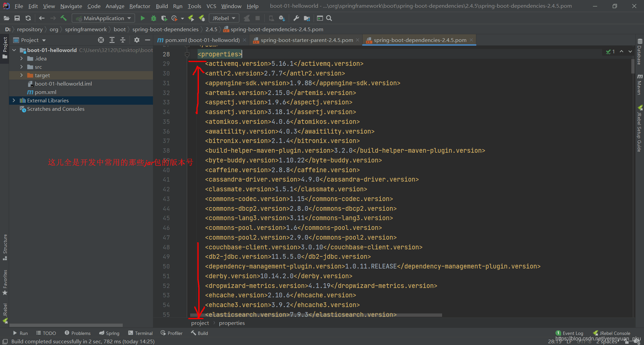
Task: Open the VCS menu
Action: 211,6
